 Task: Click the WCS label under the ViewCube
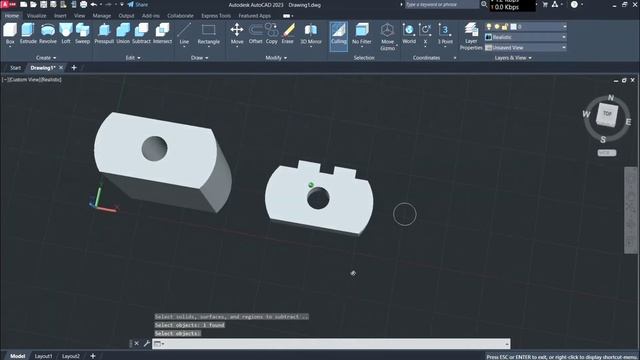click(607, 153)
